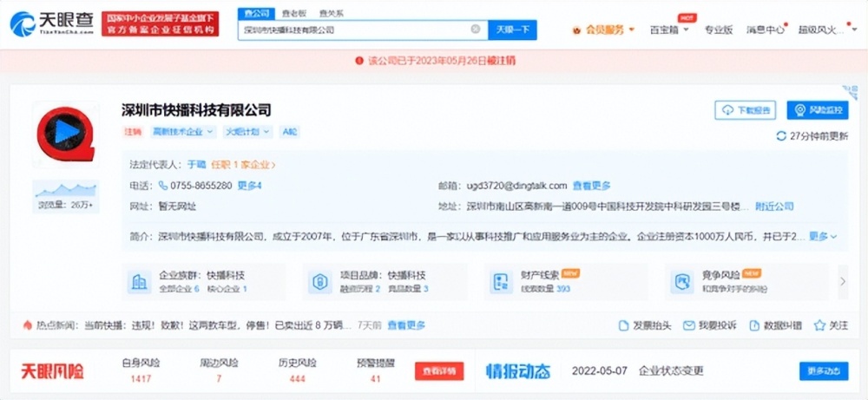Open 消息中心 in top navigation
This screenshot has height=400, width=868.
pos(765,30)
